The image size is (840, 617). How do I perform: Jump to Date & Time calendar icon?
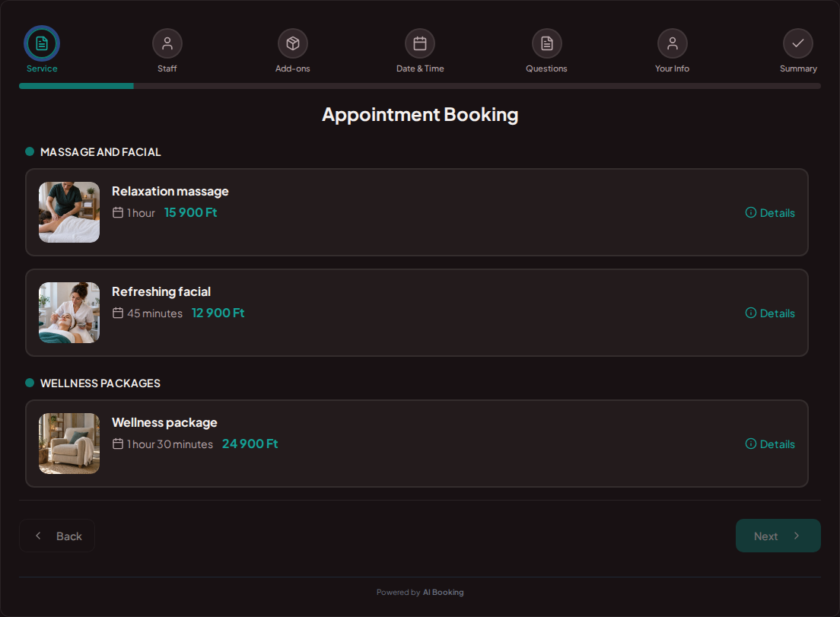[x=420, y=43]
